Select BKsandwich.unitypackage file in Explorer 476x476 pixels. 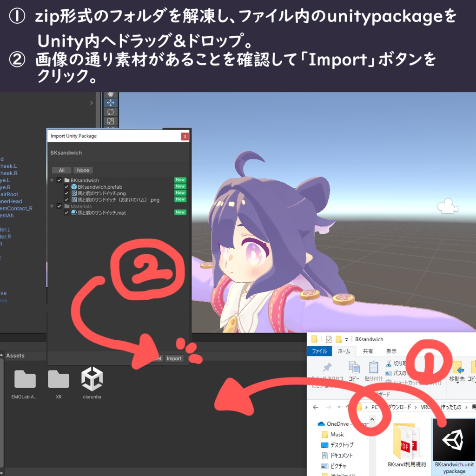pyautogui.click(x=454, y=447)
